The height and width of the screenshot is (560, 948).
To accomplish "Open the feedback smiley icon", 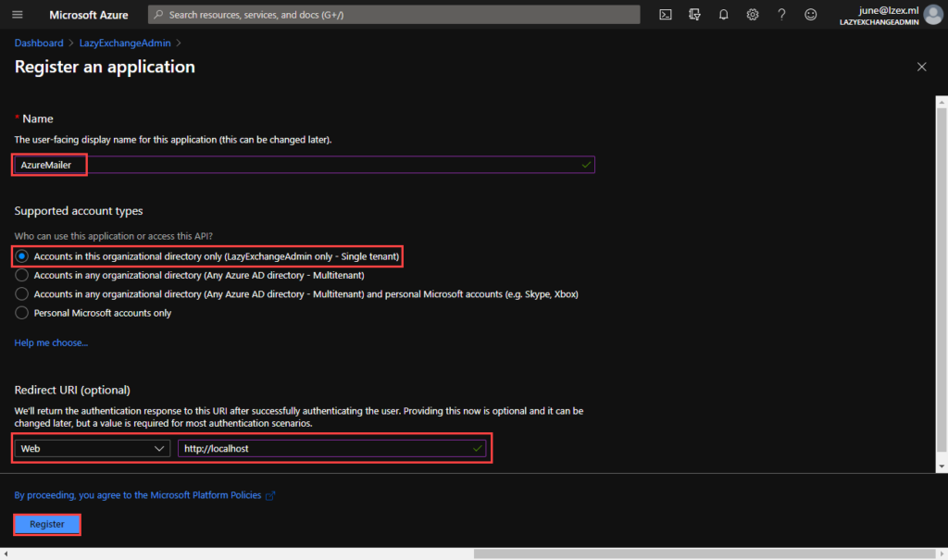I will (x=811, y=15).
